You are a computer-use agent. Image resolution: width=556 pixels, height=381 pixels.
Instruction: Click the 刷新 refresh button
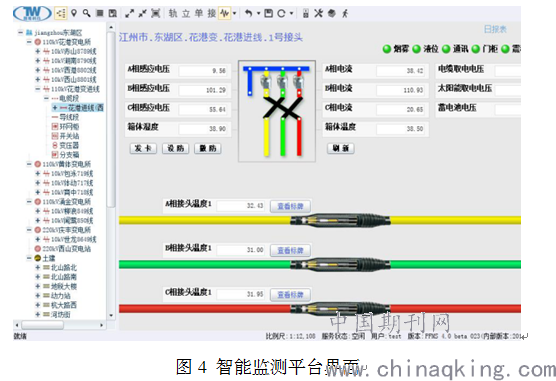coord(340,148)
